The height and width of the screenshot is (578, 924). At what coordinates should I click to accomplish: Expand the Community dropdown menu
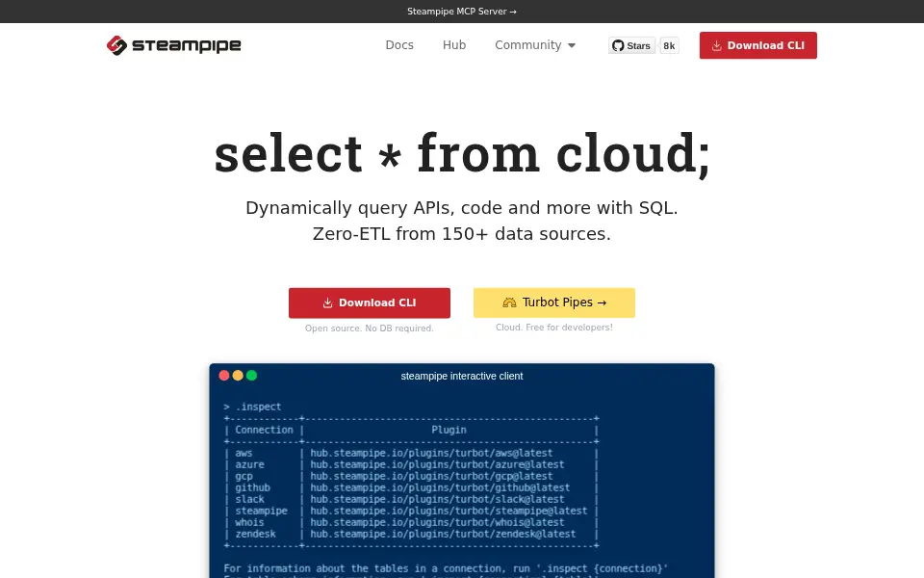click(x=535, y=45)
